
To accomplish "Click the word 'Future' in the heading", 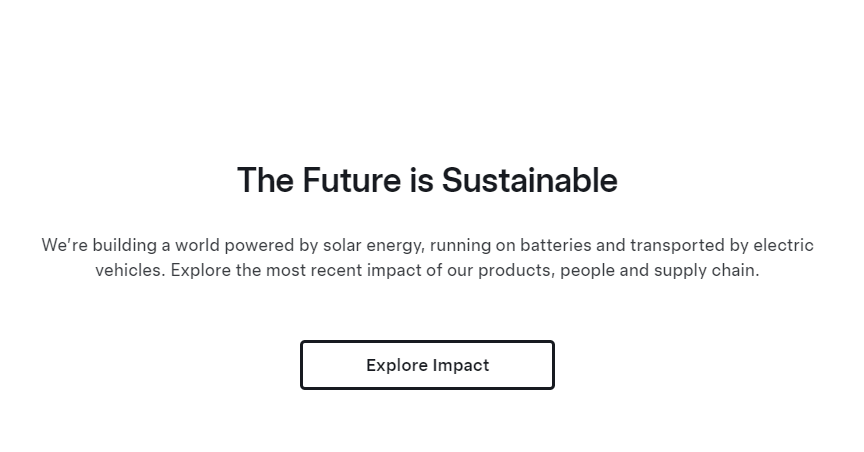I will (352, 180).
